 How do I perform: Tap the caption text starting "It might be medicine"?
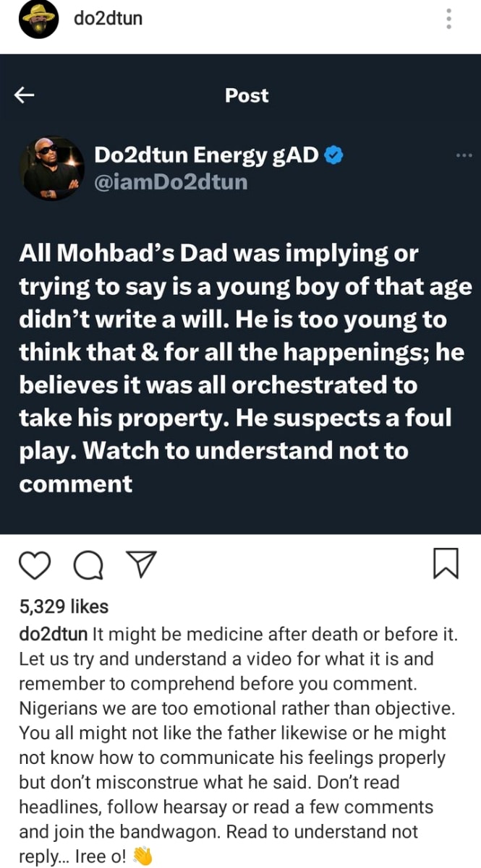(274, 635)
